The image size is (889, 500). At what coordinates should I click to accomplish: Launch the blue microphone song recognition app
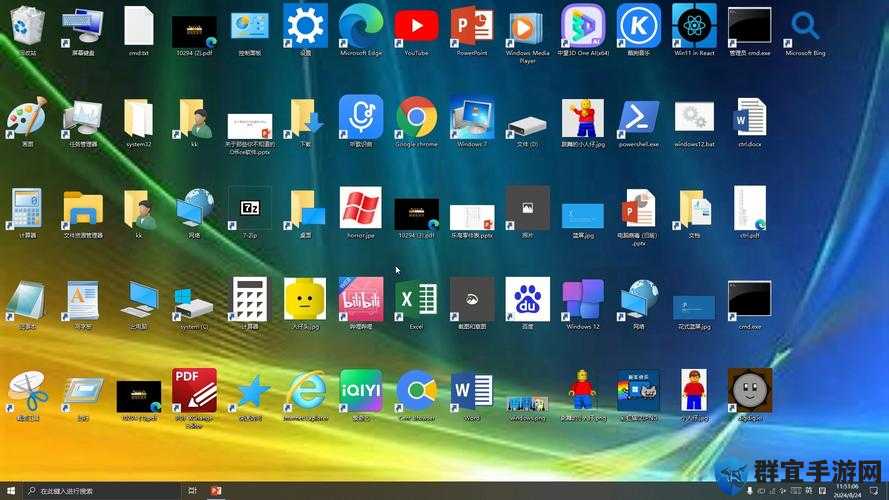(x=361, y=117)
